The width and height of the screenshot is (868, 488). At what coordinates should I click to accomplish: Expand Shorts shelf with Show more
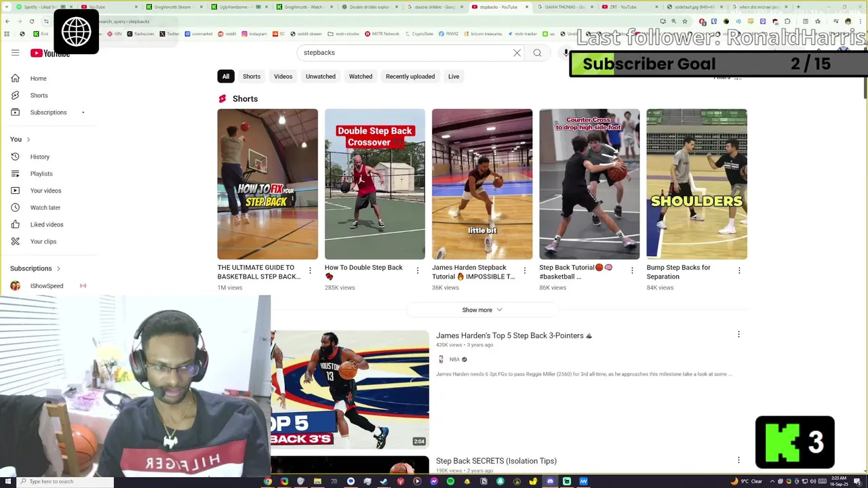coord(482,310)
